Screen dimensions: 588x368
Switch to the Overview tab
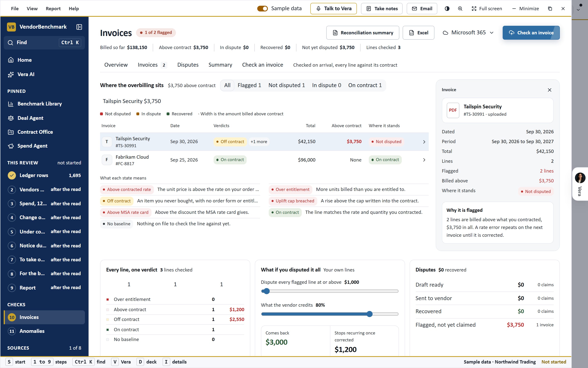tap(116, 65)
